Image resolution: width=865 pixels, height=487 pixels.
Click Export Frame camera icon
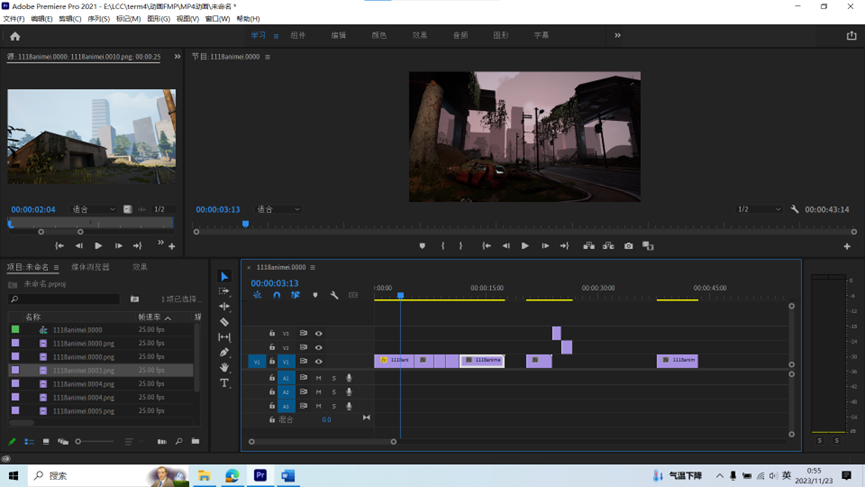tap(628, 246)
